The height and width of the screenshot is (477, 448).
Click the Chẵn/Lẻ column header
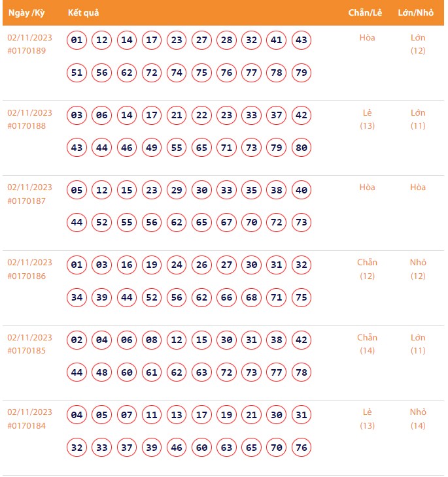pos(366,13)
